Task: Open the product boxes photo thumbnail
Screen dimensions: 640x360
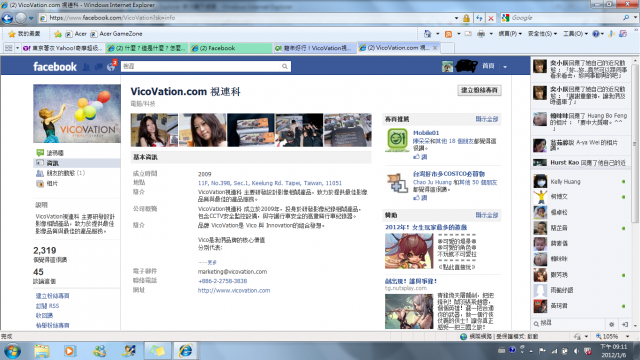Action: click(251, 130)
